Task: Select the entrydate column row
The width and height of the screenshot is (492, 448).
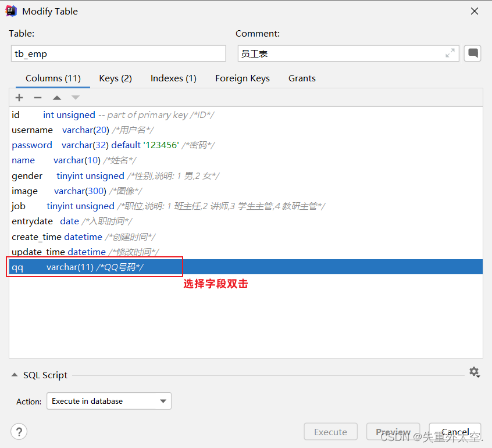Action: [245, 221]
